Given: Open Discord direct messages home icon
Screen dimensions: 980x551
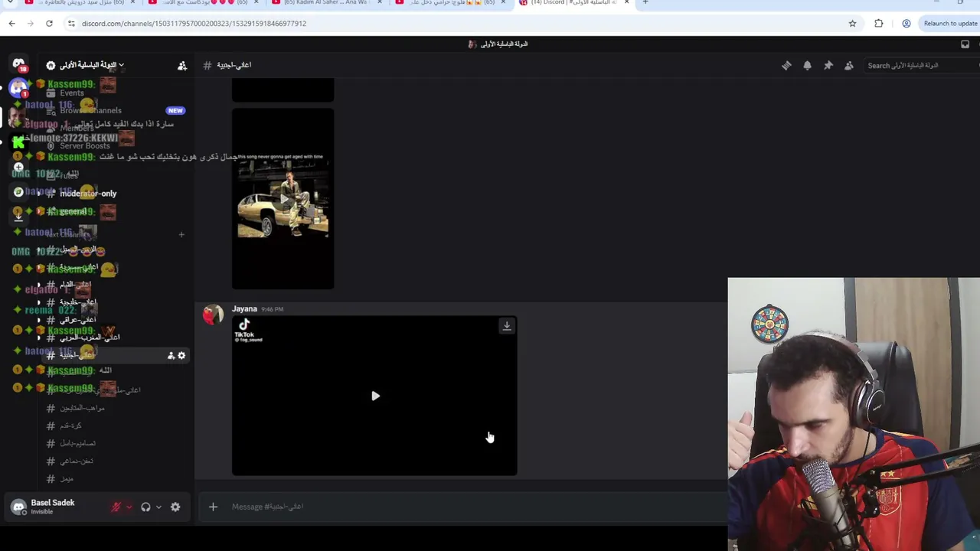Looking at the screenshot, I should (x=18, y=64).
